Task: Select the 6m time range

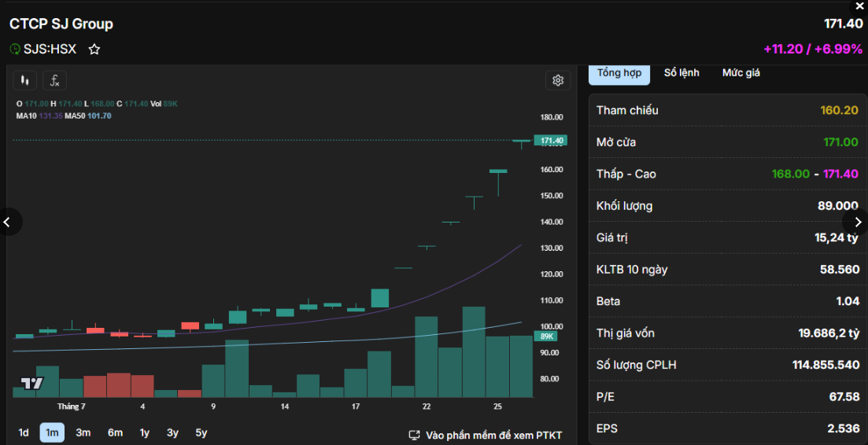Action: click(115, 433)
